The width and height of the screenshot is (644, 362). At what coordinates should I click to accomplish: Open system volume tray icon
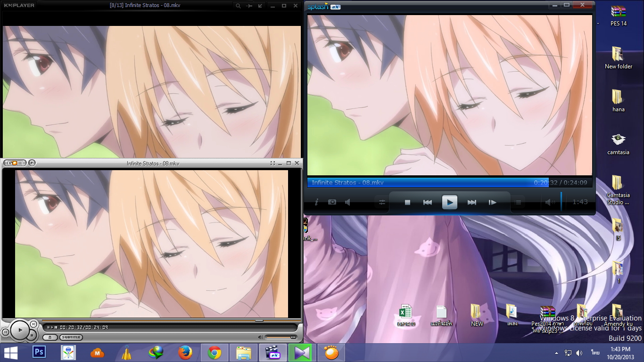tap(579, 353)
